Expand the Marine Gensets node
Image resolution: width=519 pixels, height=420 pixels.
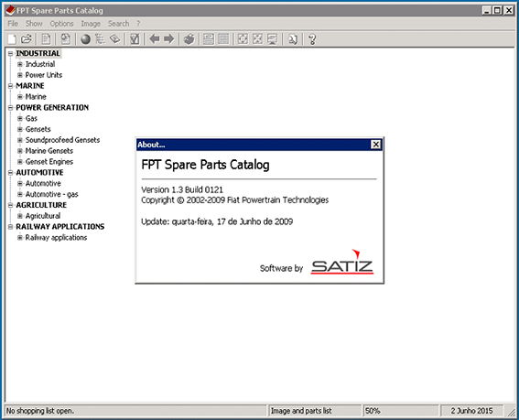point(20,151)
